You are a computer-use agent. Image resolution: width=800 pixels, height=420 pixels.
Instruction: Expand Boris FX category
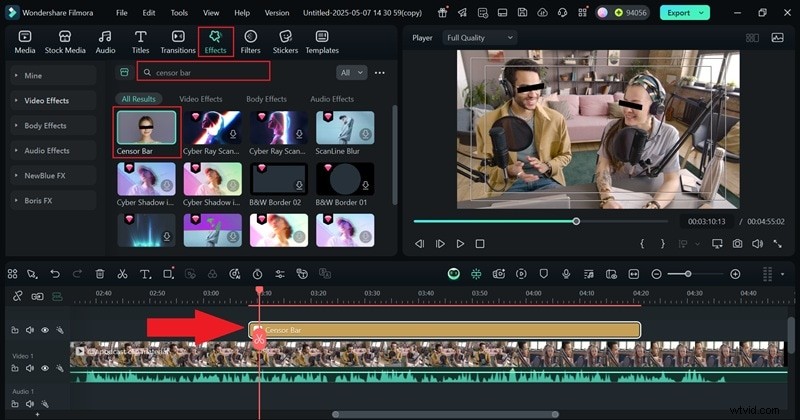coord(53,201)
